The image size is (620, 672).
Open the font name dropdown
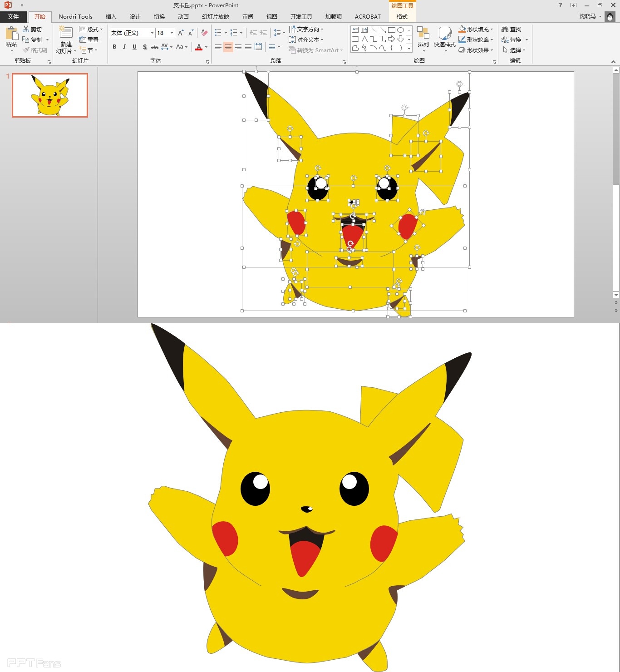click(152, 33)
